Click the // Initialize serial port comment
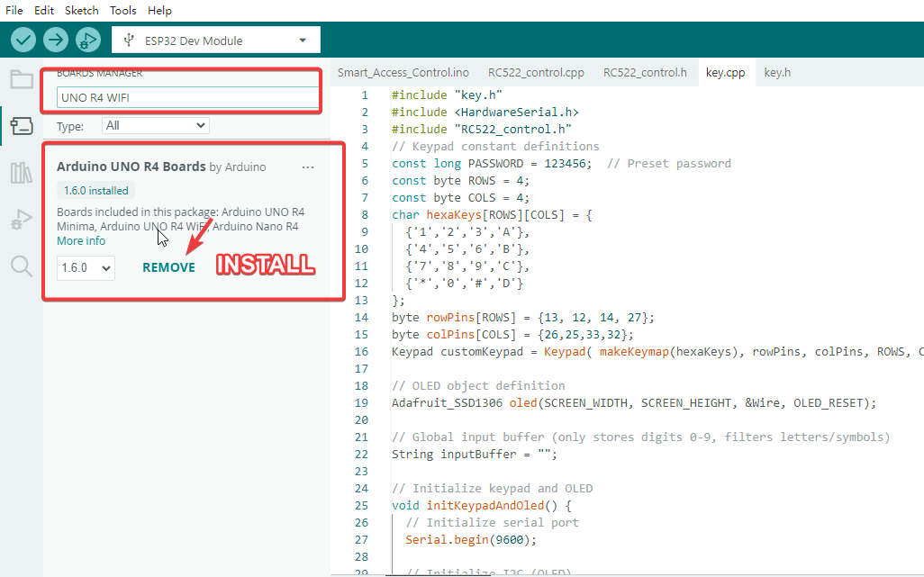The image size is (924, 577). pyautogui.click(x=492, y=523)
